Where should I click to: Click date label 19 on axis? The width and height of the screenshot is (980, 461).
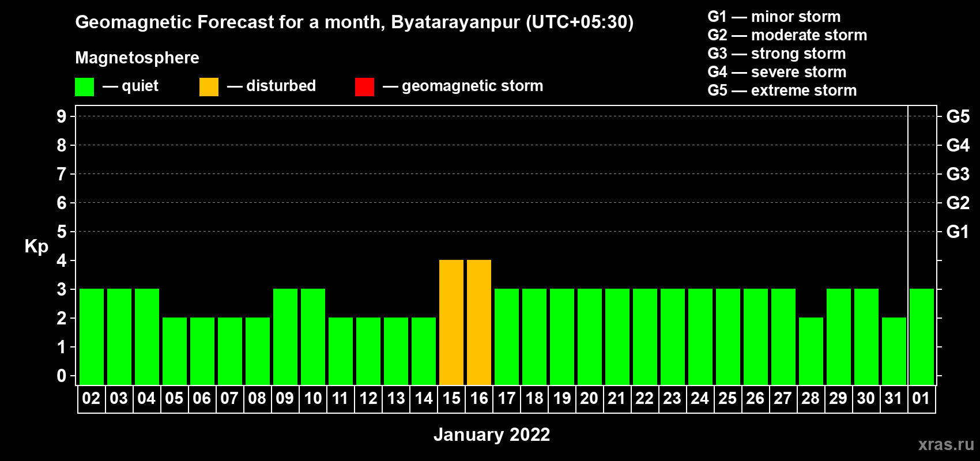[x=561, y=398]
